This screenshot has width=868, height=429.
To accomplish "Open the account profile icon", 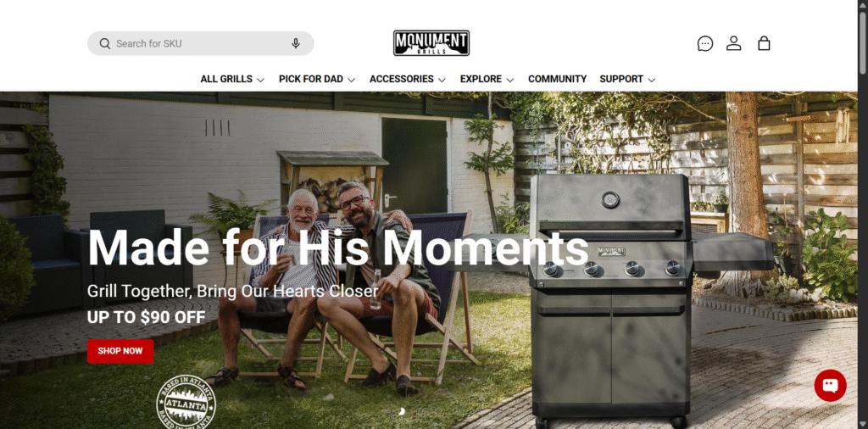I will (x=733, y=43).
